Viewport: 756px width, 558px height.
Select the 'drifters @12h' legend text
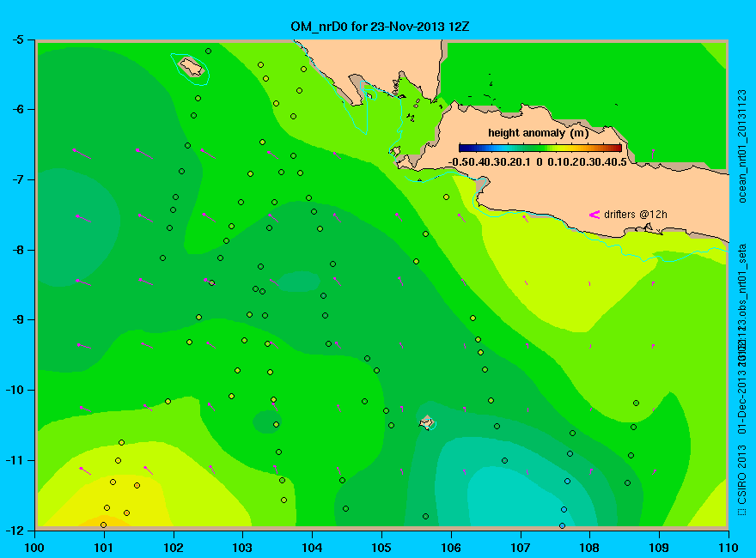coord(636,215)
